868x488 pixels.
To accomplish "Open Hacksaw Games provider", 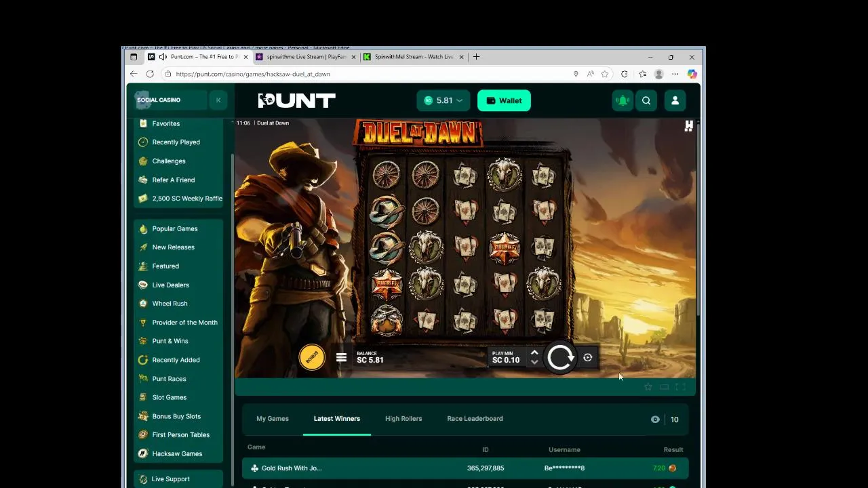I will [x=177, y=454].
